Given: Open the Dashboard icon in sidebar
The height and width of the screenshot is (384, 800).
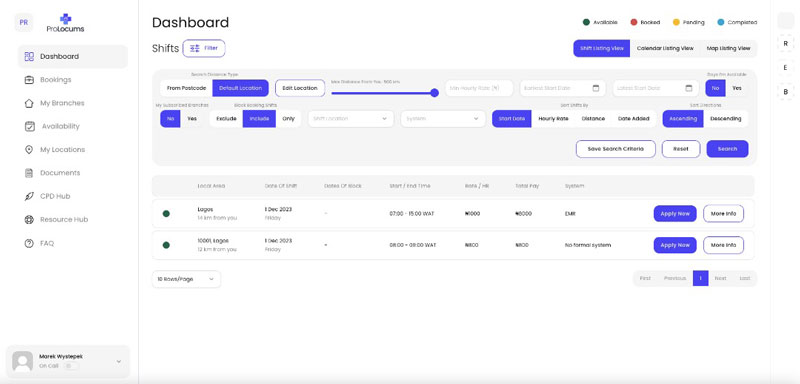Looking at the screenshot, I should pos(29,56).
